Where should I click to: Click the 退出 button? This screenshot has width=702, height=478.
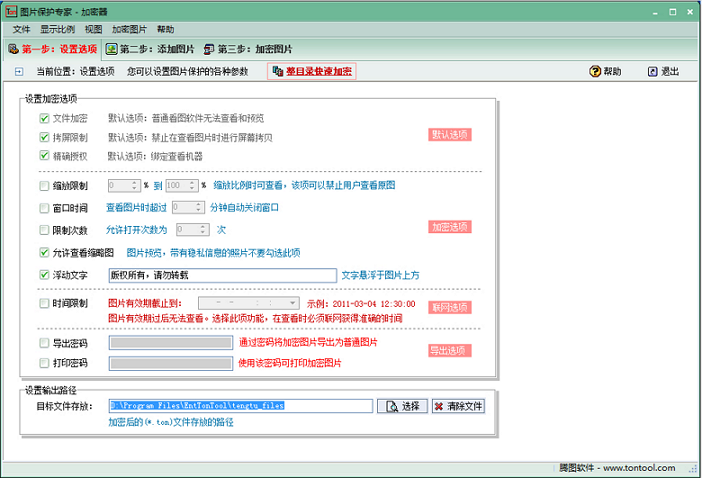(x=664, y=71)
